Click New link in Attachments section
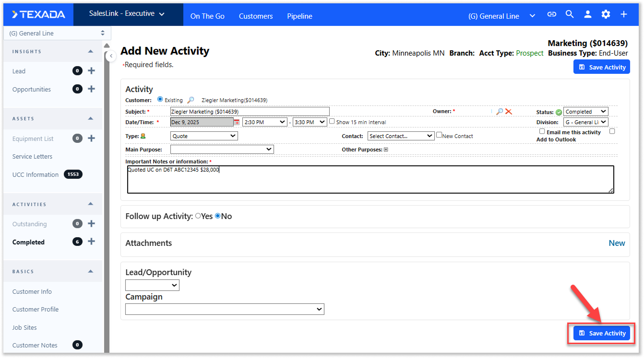 (617, 243)
